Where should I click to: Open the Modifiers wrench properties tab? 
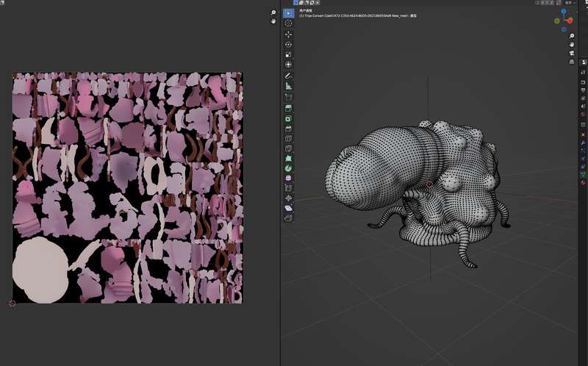(582, 141)
